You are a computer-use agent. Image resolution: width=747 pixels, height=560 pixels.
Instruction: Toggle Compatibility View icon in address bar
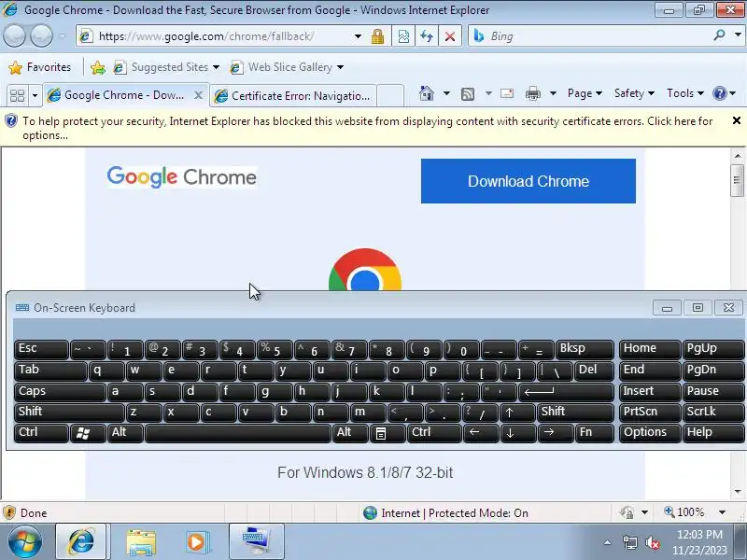pos(403,36)
